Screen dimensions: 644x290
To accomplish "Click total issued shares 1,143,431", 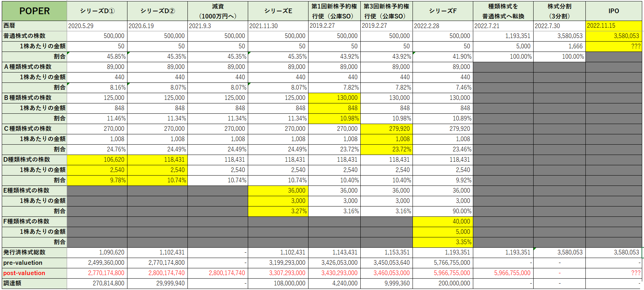I will [334, 252].
